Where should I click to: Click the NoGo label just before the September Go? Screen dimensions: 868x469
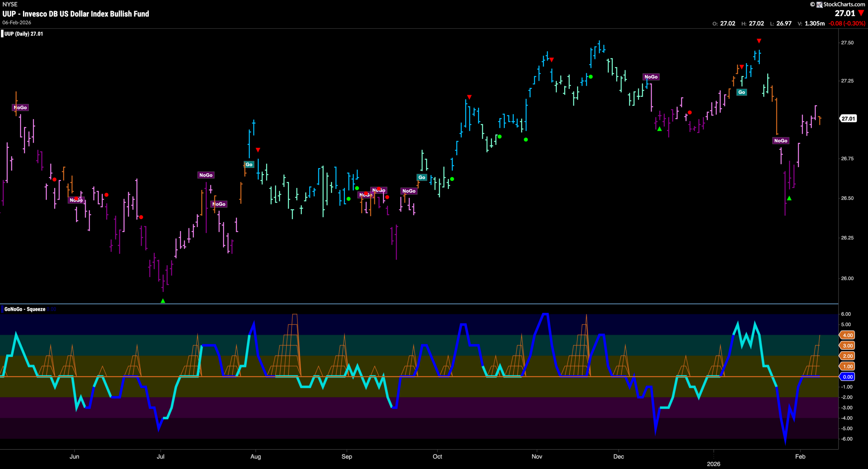(409, 191)
